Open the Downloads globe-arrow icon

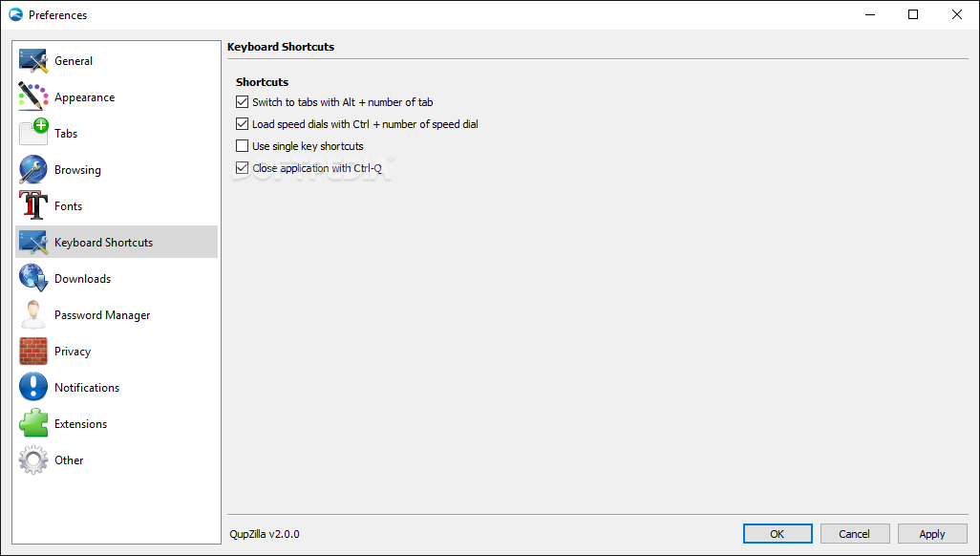click(x=33, y=278)
